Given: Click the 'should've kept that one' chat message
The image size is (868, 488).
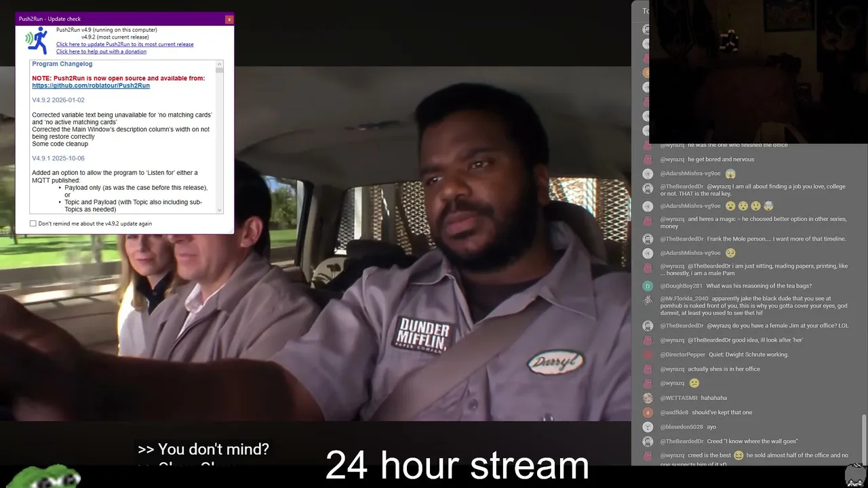Looking at the screenshot, I should (x=722, y=412).
